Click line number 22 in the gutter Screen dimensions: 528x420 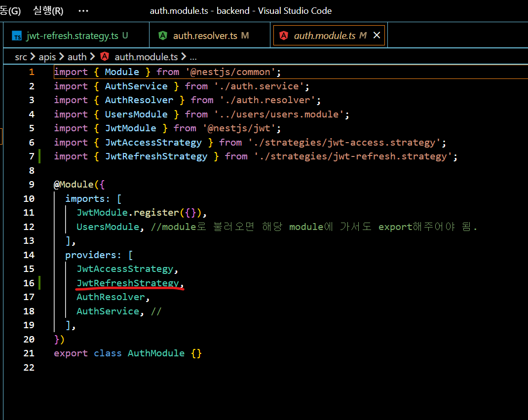(x=29, y=368)
